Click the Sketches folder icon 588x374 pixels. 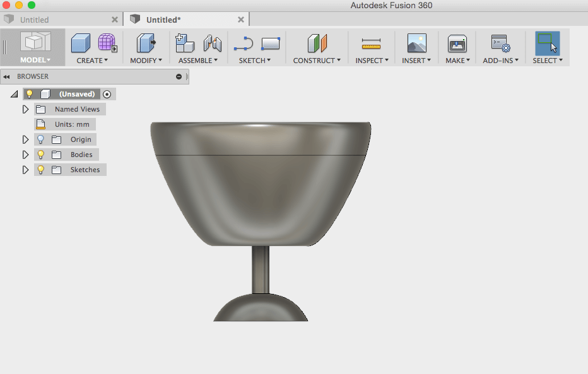[x=56, y=170]
